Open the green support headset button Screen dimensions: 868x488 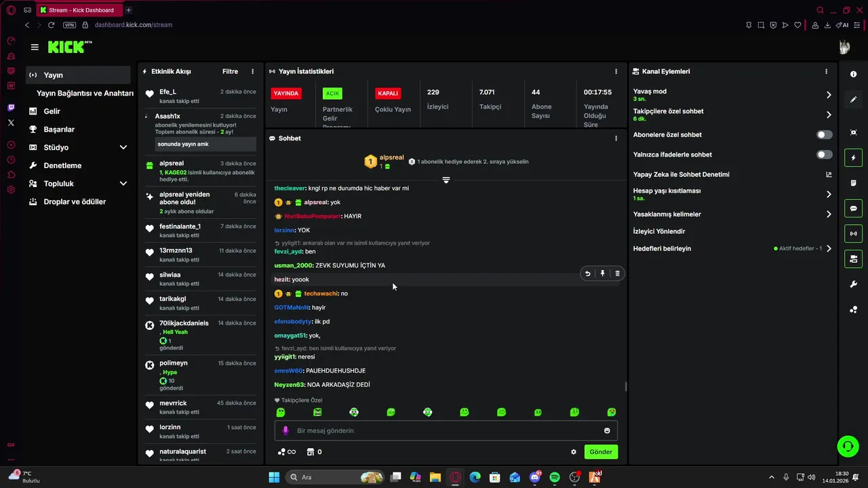point(848,446)
